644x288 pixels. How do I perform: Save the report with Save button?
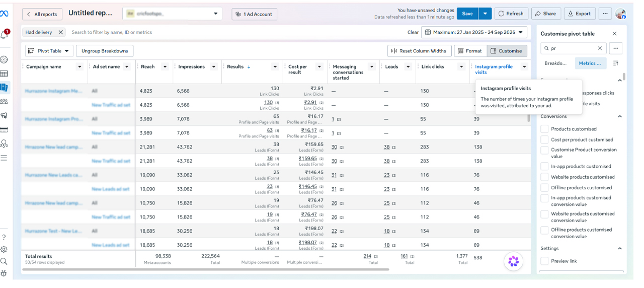click(x=467, y=14)
